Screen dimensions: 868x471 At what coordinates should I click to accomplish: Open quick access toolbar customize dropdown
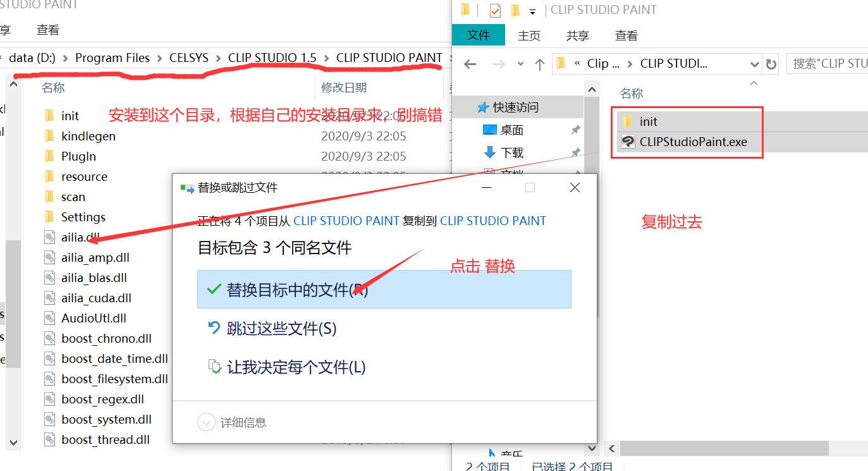click(532, 11)
